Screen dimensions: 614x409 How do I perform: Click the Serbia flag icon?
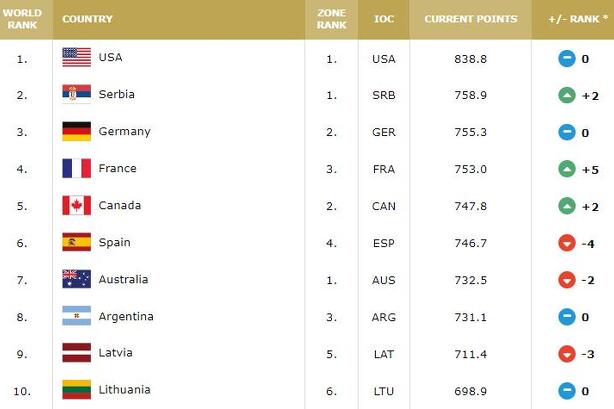click(x=76, y=95)
